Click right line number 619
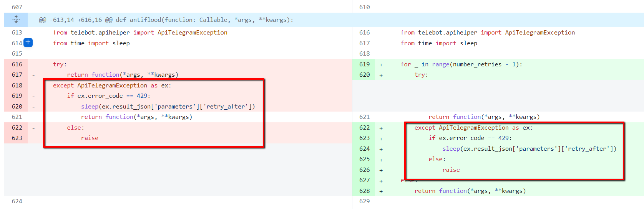644x209 pixels. pyautogui.click(x=364, y=64)
